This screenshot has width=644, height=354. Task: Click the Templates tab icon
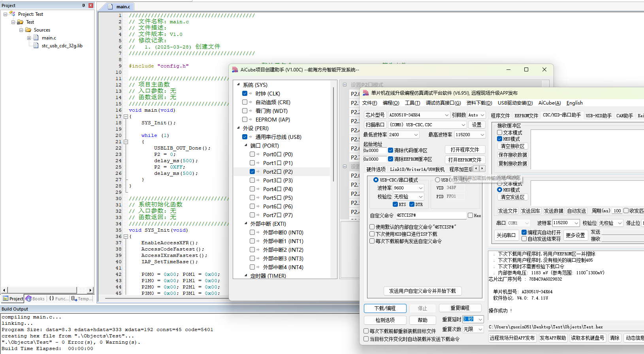coord(74,299)
